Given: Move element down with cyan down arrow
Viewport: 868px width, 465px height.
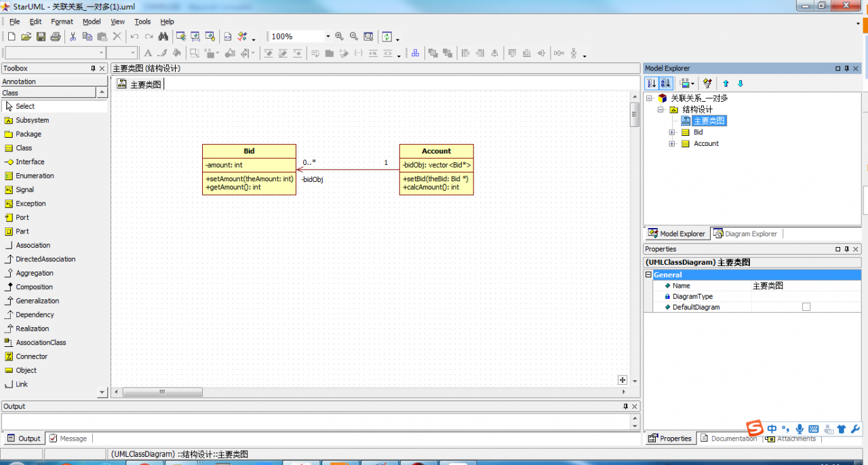Looking at the screenshot, I should click(x=741, y=83).
